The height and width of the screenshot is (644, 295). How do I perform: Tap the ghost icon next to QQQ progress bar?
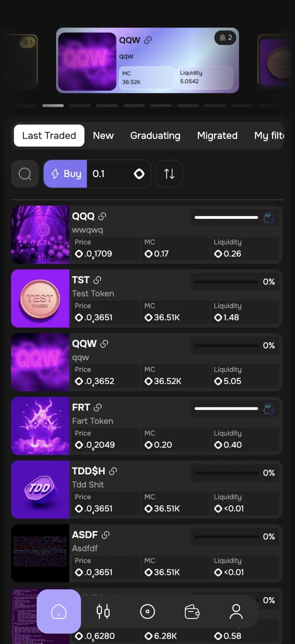tap(269, 217)
